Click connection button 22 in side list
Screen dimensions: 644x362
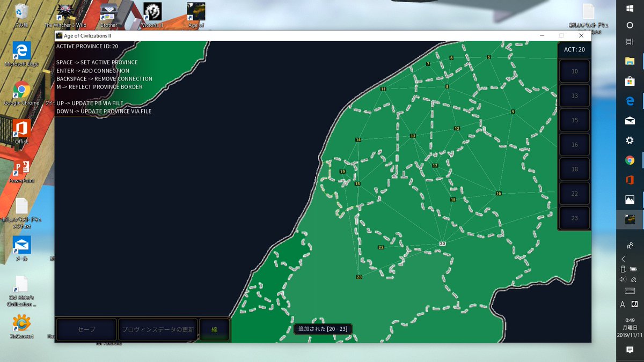574,194
